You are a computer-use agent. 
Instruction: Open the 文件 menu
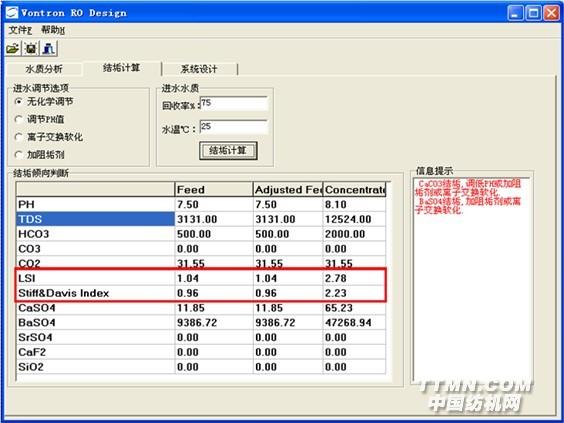[x=20, y=30]
